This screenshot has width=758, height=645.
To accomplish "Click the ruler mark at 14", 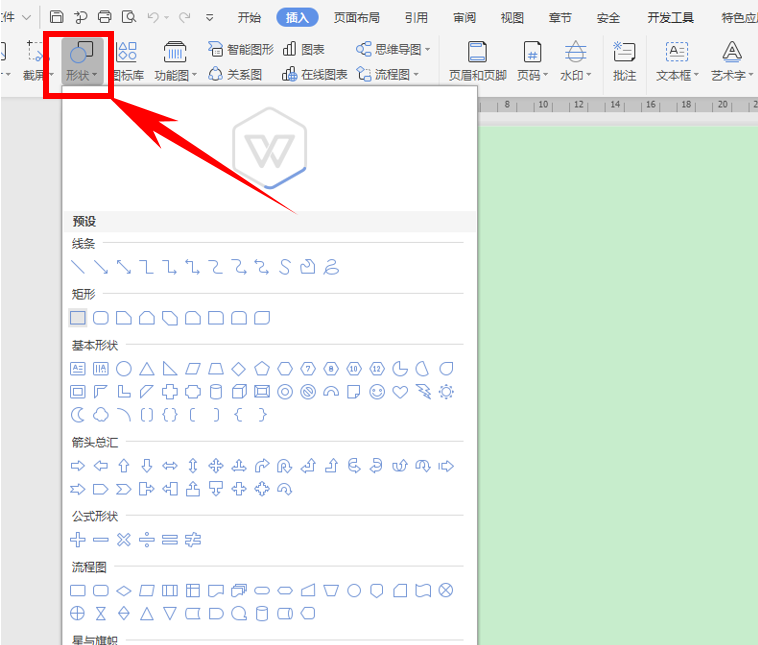I will (615, 104).
